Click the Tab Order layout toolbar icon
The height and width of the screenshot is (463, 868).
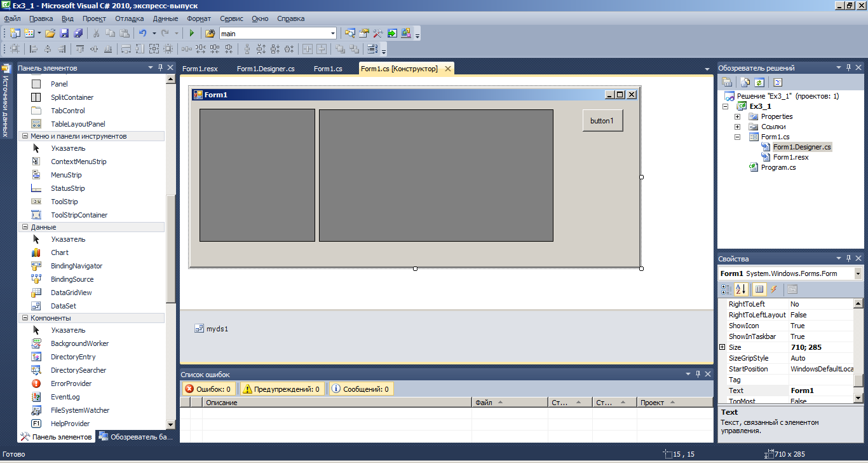pos(372,49)
